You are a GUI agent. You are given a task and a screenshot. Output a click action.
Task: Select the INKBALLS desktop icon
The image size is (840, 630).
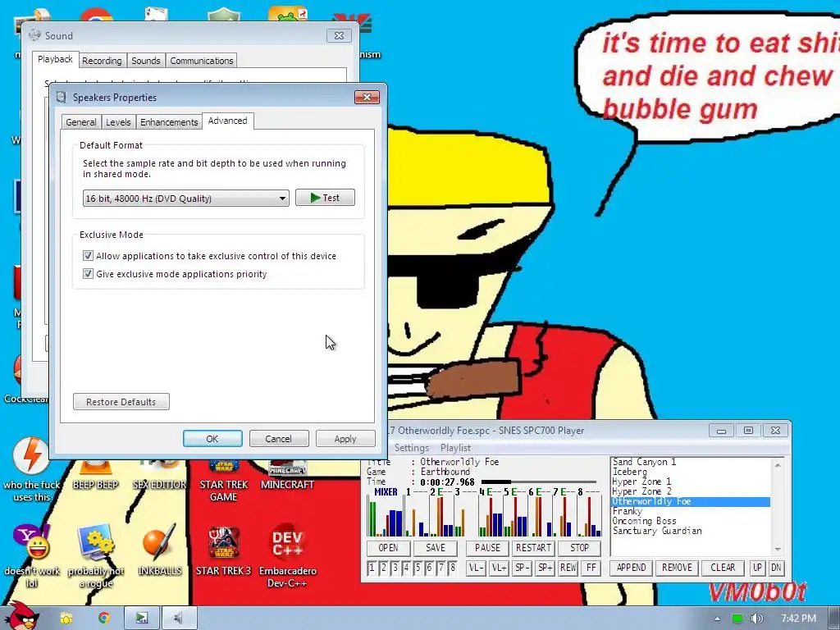pos(160,550)
